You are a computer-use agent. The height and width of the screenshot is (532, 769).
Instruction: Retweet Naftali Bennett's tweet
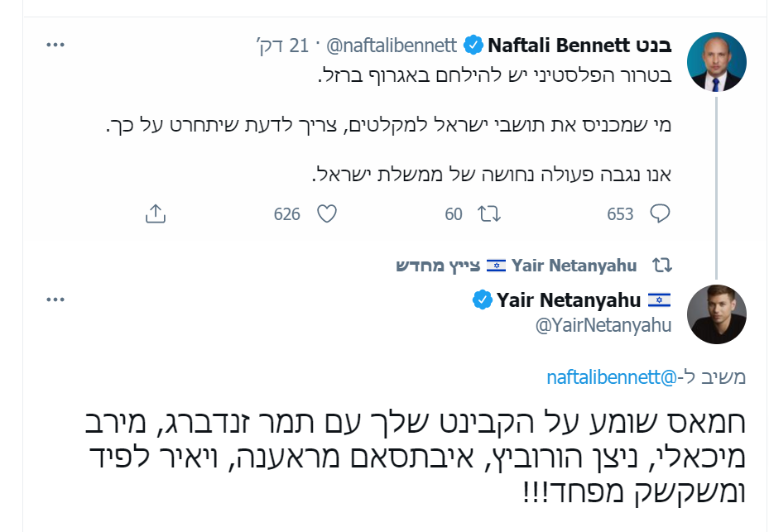[x=489, y=214]
